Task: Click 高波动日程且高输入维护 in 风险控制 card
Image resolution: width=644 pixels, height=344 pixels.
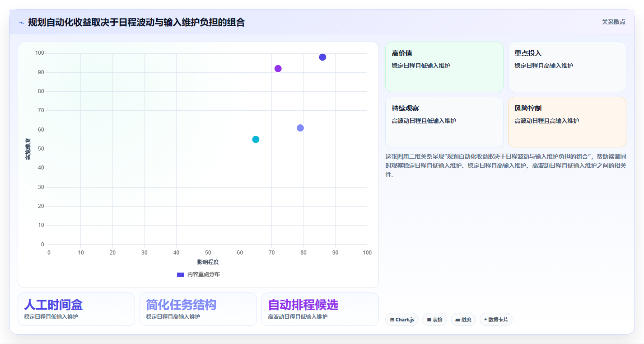Action: click(x=547, y=121)
